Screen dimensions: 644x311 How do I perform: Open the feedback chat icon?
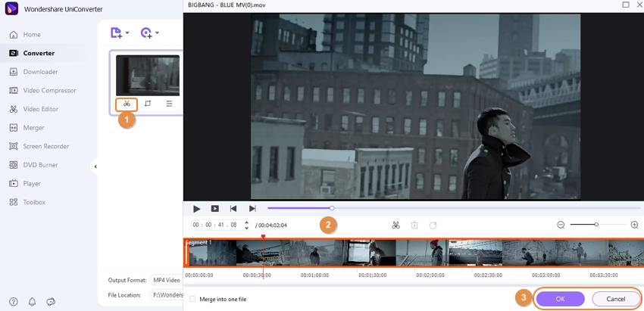[x=51, y=302]
